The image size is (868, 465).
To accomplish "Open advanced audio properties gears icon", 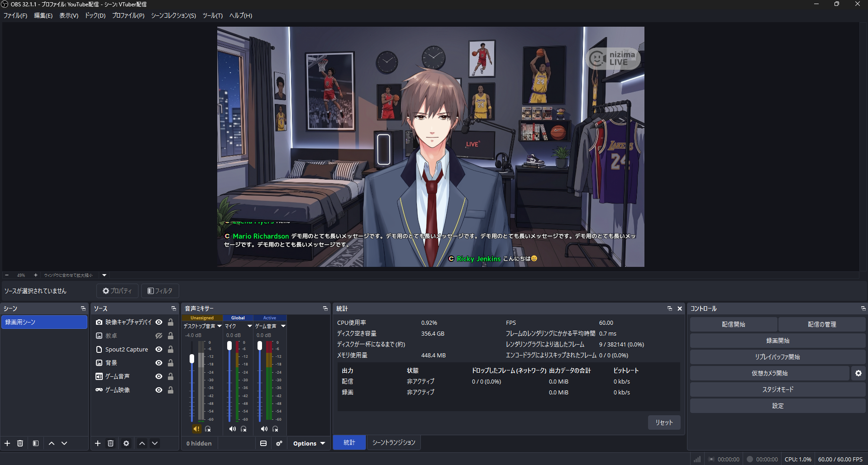I will click(x=279, y=443).
